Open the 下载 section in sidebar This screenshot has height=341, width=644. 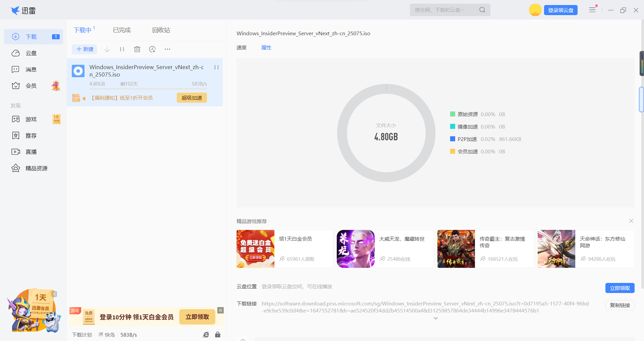pos(34,37)
